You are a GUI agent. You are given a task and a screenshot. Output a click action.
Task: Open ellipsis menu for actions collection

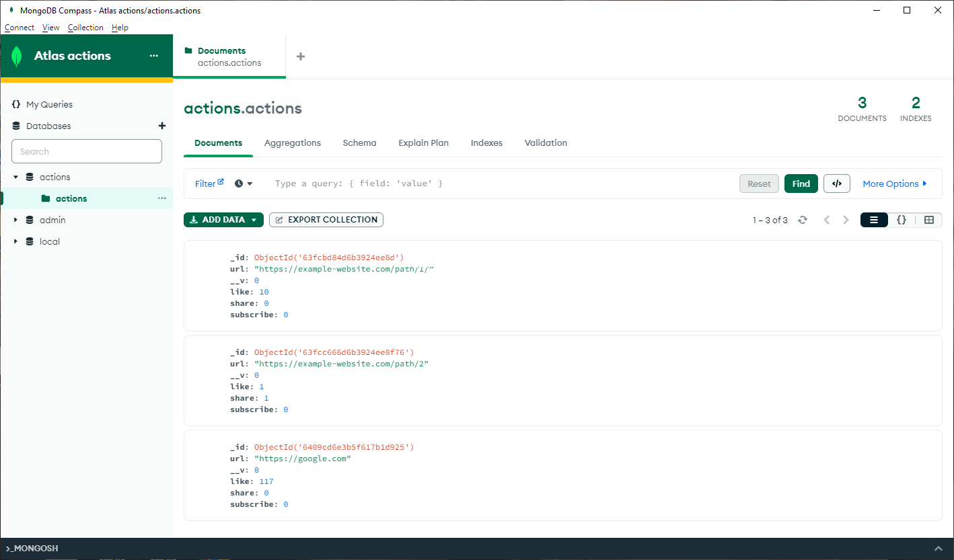tap(161, 198)
